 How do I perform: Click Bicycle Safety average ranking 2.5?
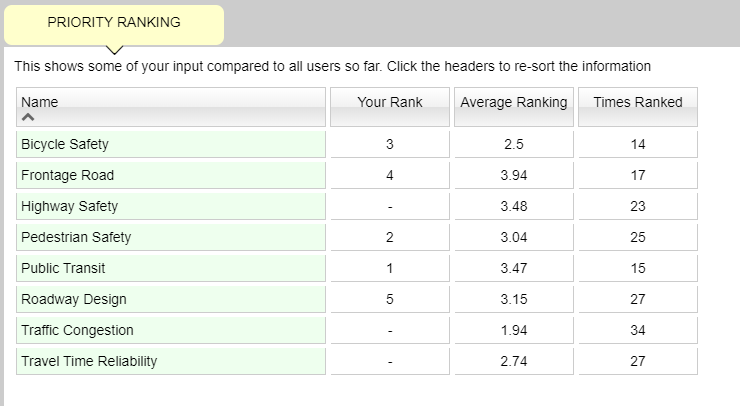click(514, 144)
